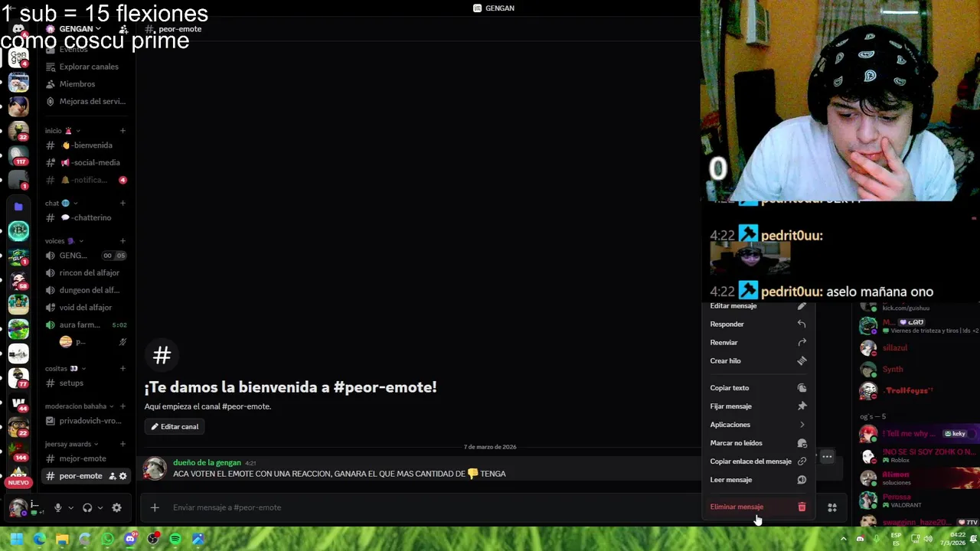Open the notifica... channel with 4 mentions
Viewport: 980px width, 551px height.
point(86,180)
